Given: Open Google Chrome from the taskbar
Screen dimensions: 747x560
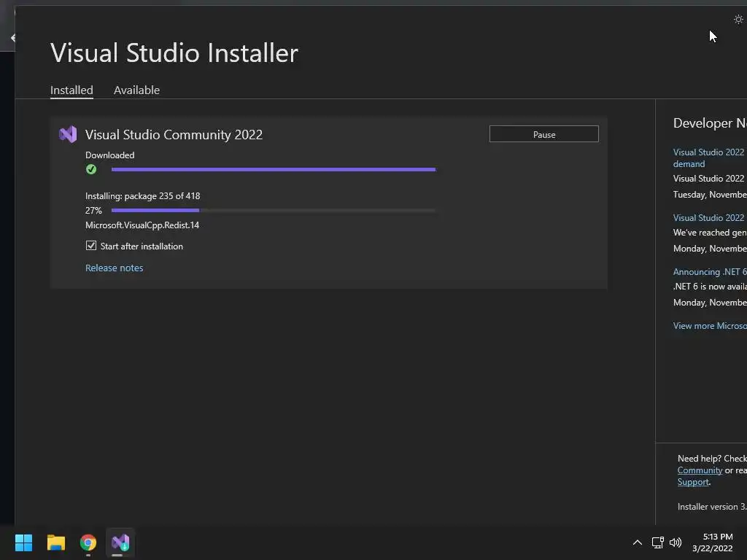Looking at the screenshot, I should tap(88, 542).
